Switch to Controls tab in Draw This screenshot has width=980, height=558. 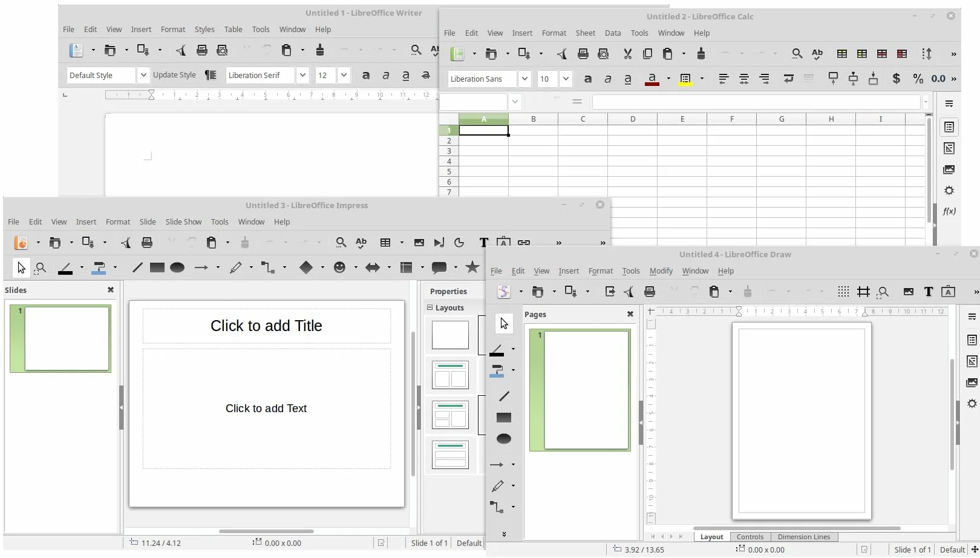pos(750,537)
